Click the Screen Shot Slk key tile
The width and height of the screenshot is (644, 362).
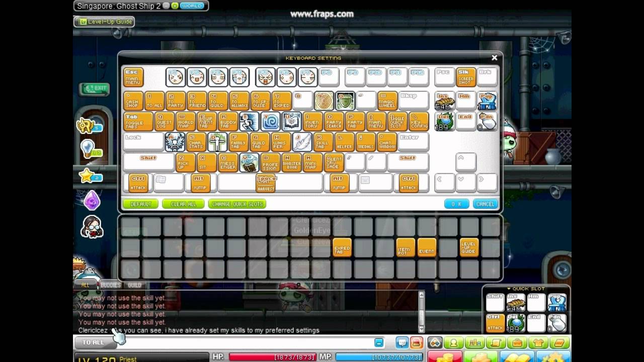click(x=466, y=77)
